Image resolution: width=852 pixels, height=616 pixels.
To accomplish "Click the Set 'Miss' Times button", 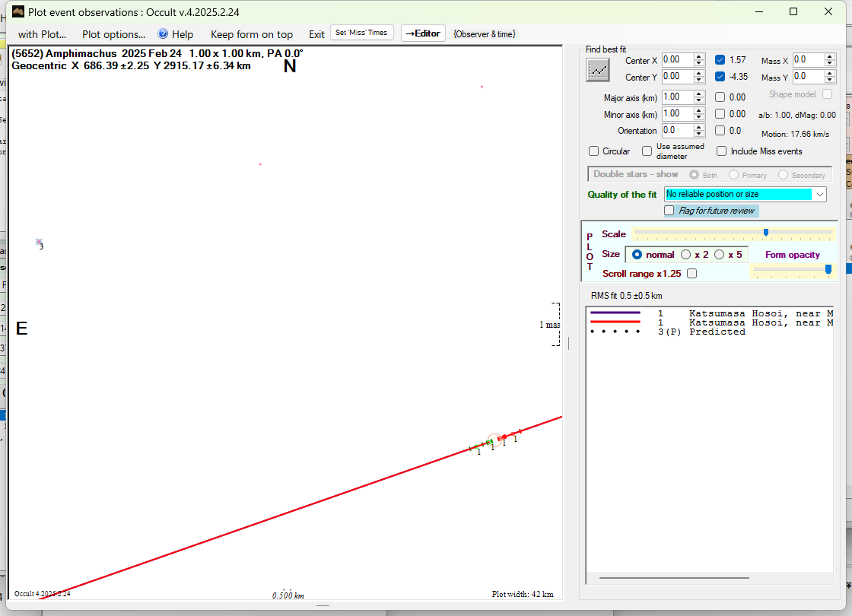I will click(x=362, y=33).
